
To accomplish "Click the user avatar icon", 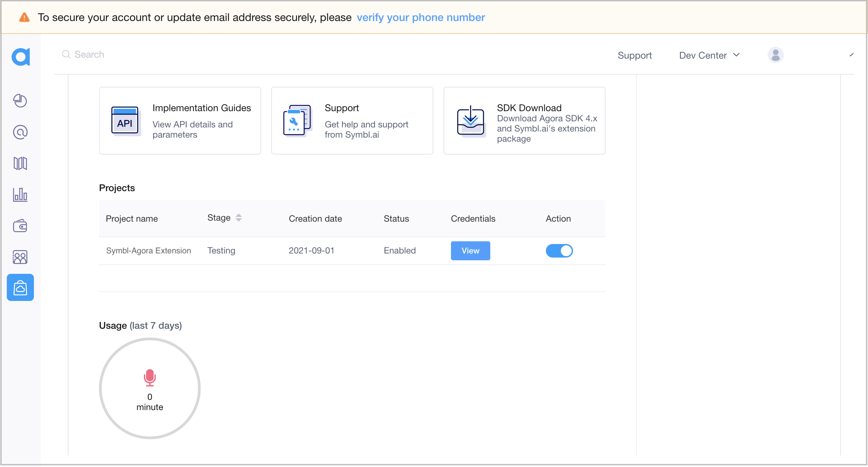I will (x=775, y=55).
